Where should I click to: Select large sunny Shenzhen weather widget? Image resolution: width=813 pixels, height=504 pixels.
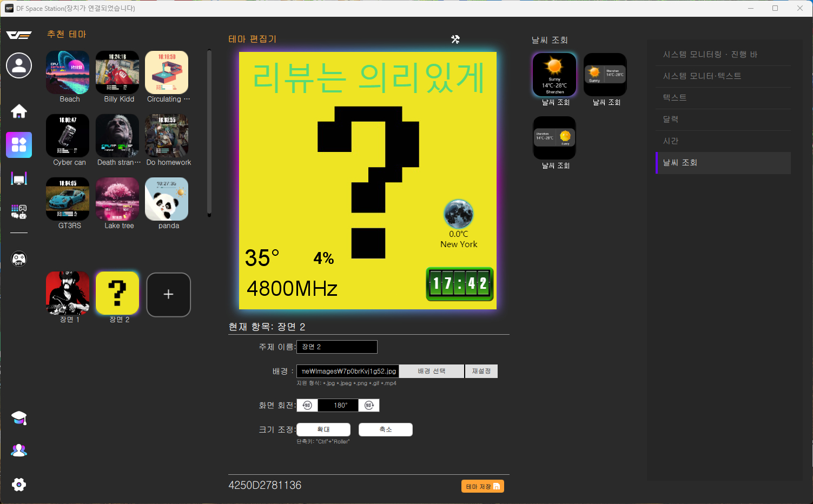(x=554, y=75)
